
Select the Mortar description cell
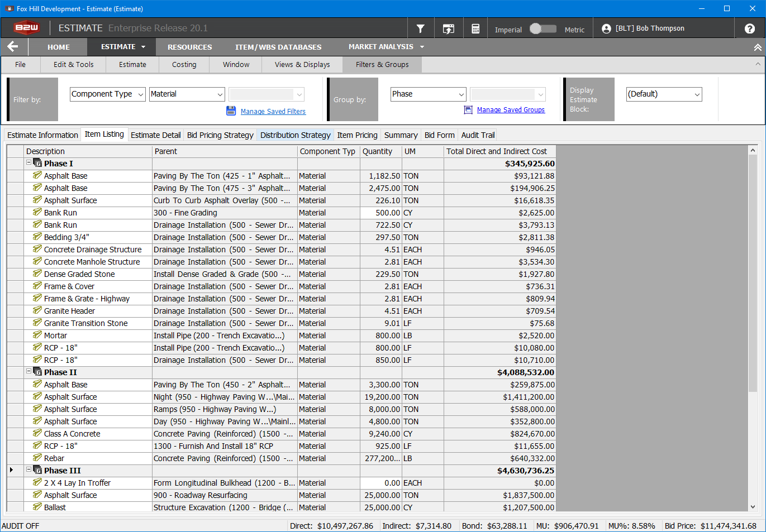[x=88, y=336]
